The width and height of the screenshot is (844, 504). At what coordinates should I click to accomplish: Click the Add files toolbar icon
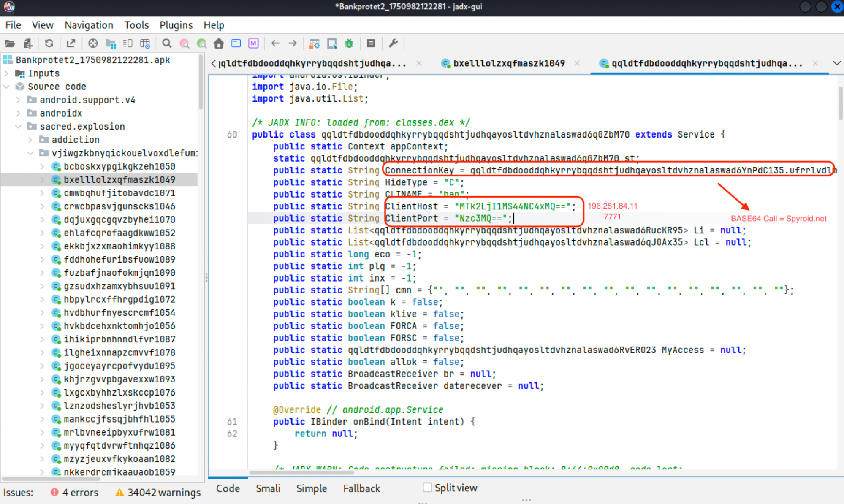(28, 43)
